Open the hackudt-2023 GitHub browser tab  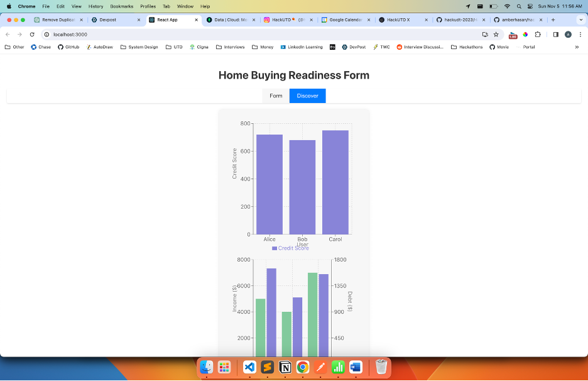click(460, 20)
